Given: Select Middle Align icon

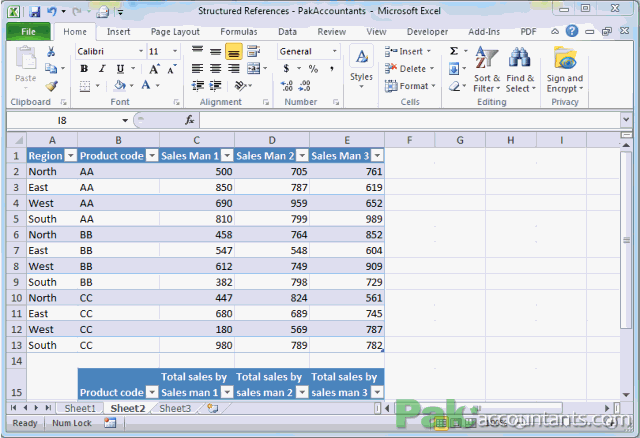Looking at the screenshot, I should (x=216, y=51).
